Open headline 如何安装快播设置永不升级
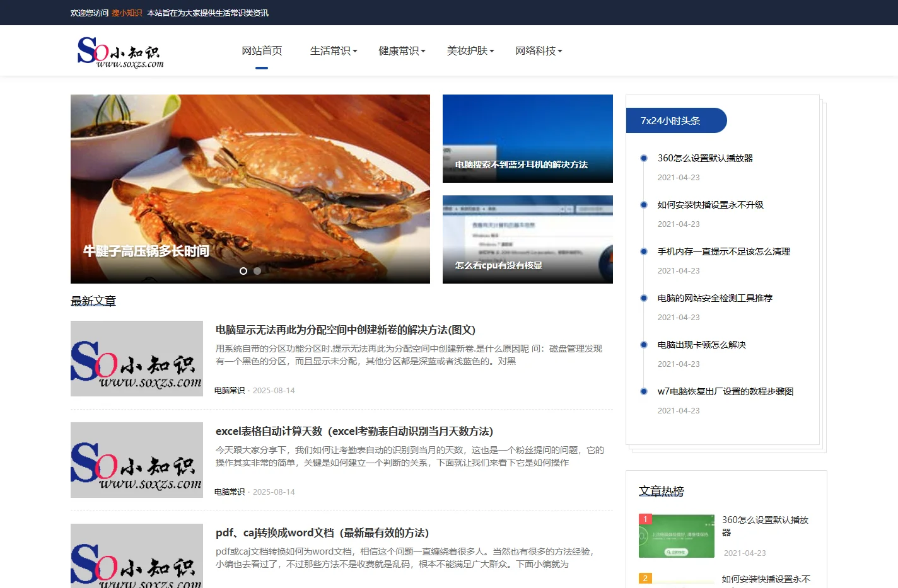Screen dimensions: 898x588 (711, 205)
